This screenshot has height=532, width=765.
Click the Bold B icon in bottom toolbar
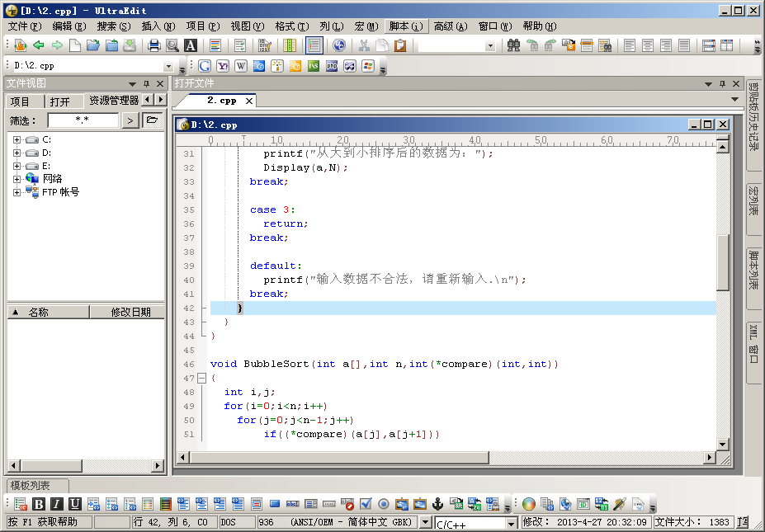39,504
